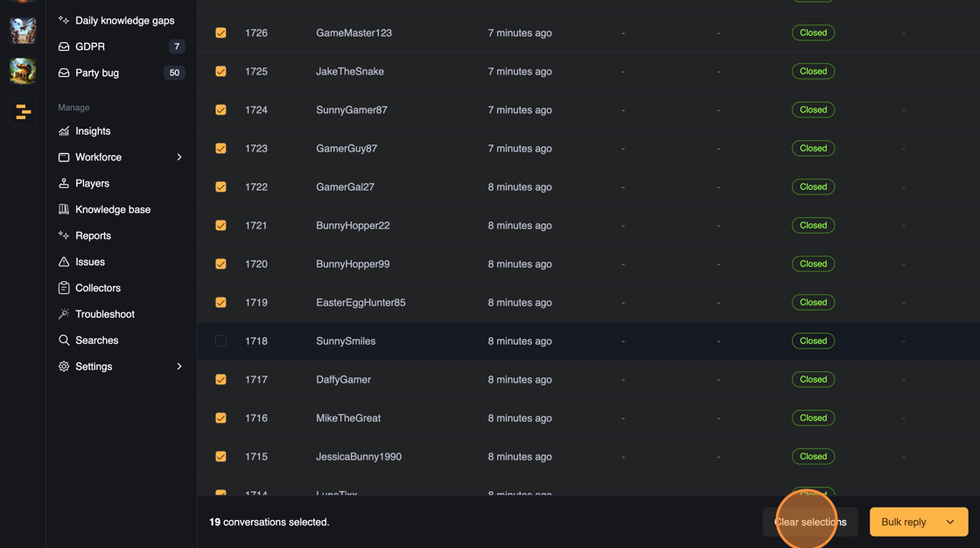
Task: Open the Bulk reply dropdown arrow
Action: pyautogui.click(x=950, y=522)
